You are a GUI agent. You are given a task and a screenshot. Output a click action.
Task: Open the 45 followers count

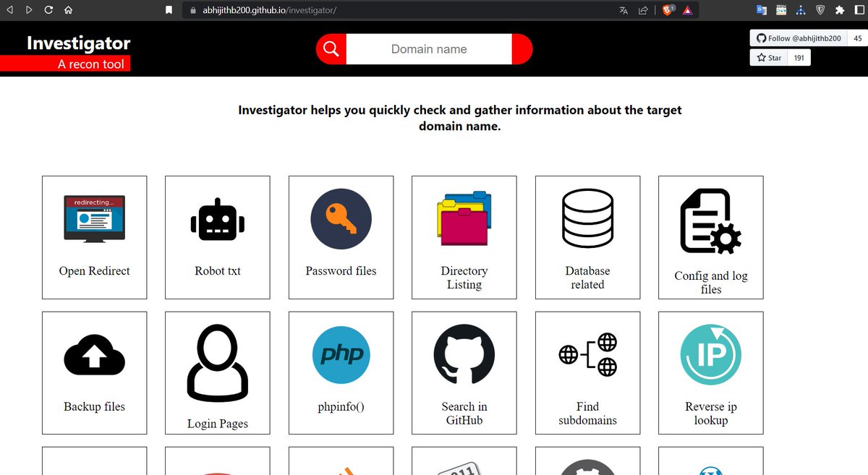857,38
